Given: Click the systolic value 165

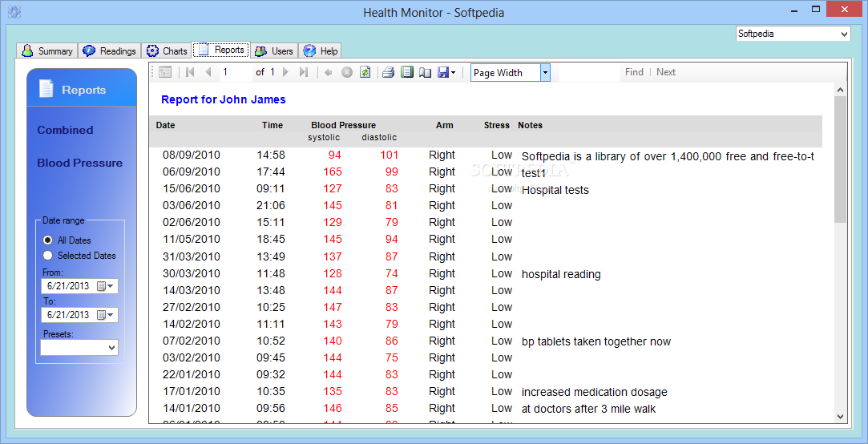Looking at the screenshot, I should (x=332, y=172).
